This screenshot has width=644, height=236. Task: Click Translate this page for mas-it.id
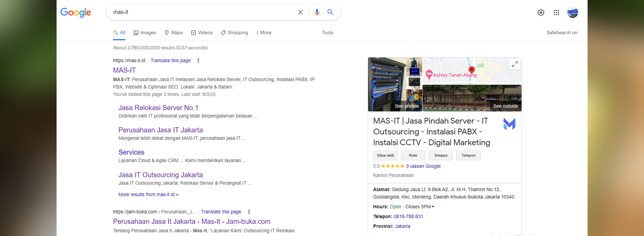point(170,60)
